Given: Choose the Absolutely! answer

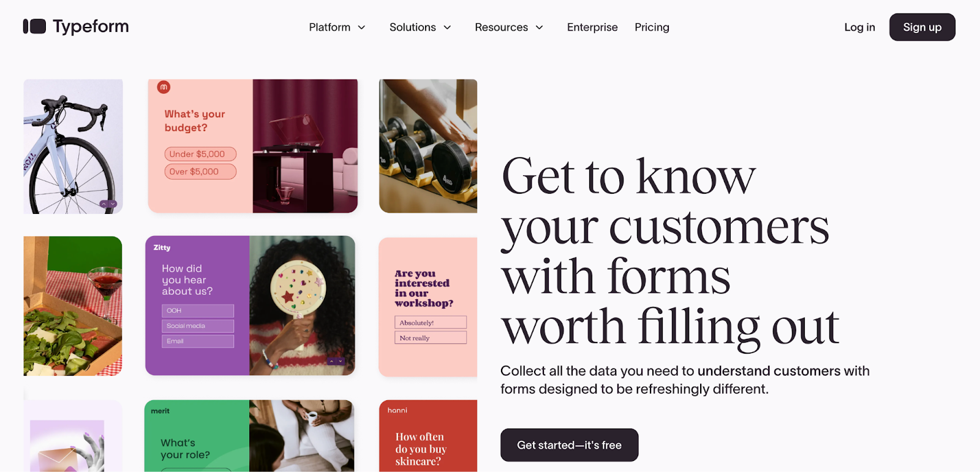Looking at the screenshot, I should [431, 322].
